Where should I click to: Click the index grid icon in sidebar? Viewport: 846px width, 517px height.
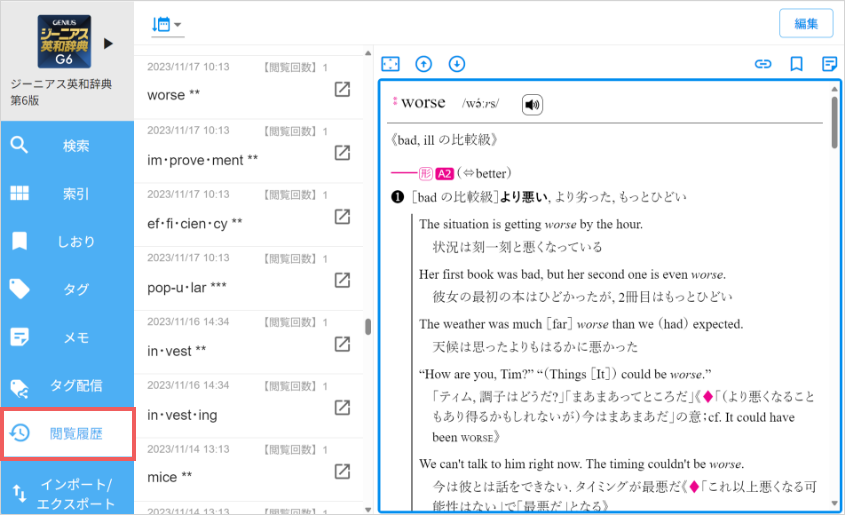pos(19,193)
